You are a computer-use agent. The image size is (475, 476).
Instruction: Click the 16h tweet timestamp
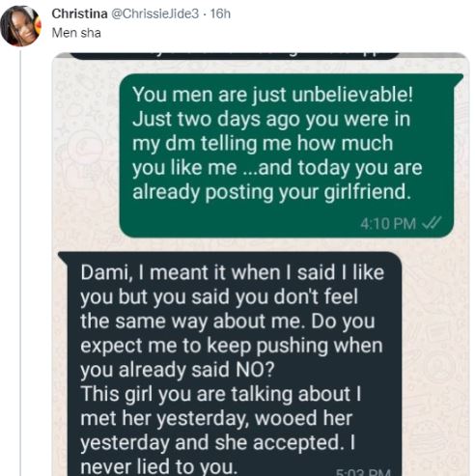coord(220,14)
